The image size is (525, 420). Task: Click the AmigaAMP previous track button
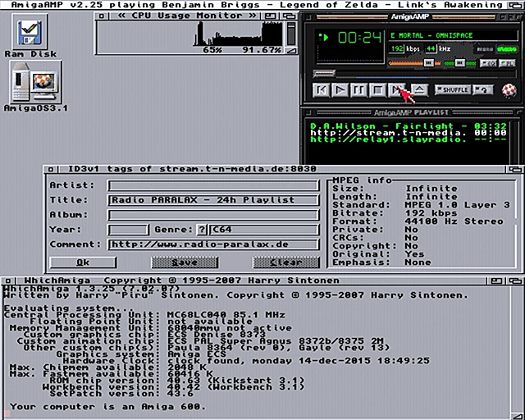point(321,90)
